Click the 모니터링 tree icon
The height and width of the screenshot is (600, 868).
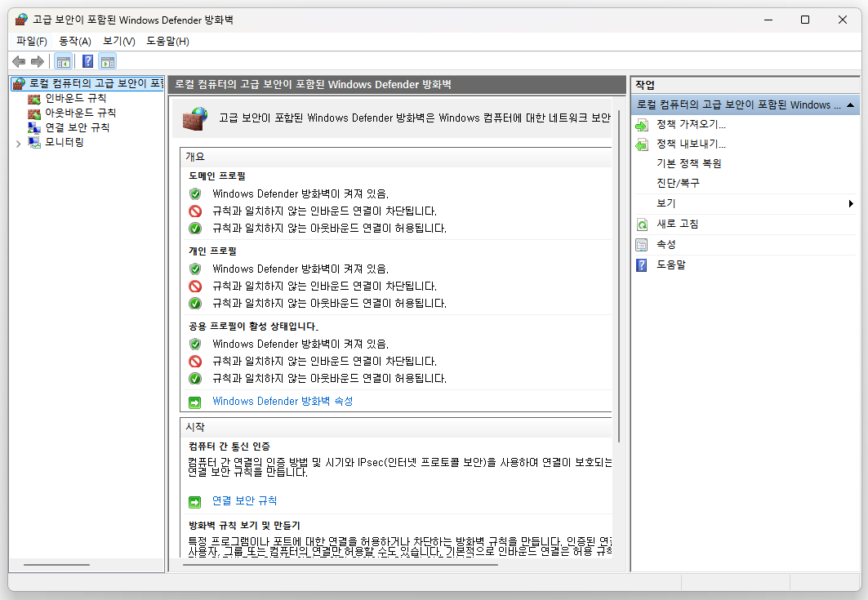(34, 143)
